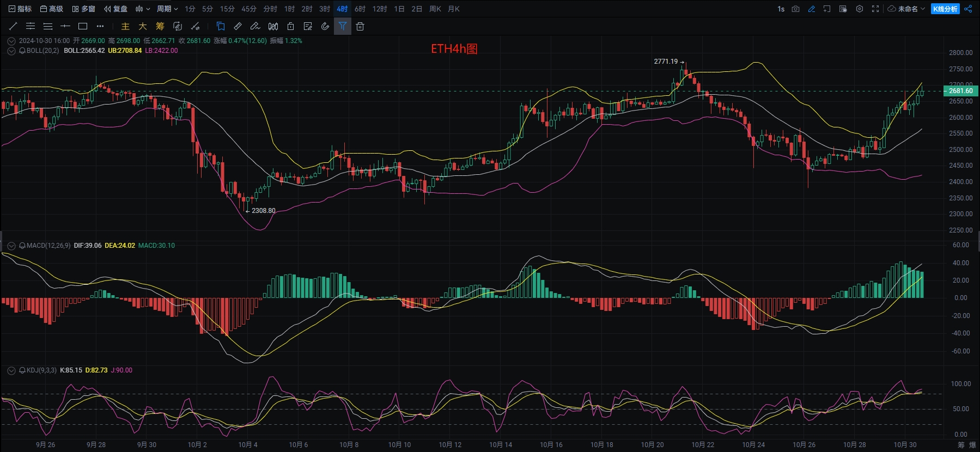Expand the 周期 period dropdown

pos(167,9)
